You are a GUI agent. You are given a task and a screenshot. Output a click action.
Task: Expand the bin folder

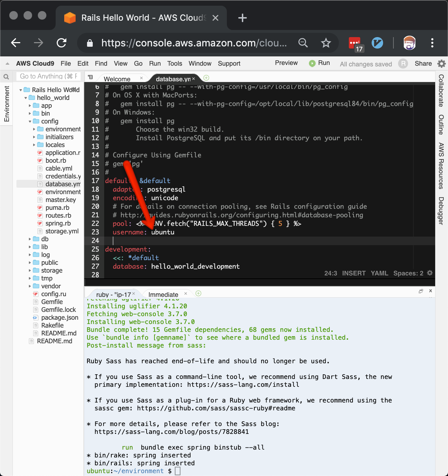click(30, 113)
